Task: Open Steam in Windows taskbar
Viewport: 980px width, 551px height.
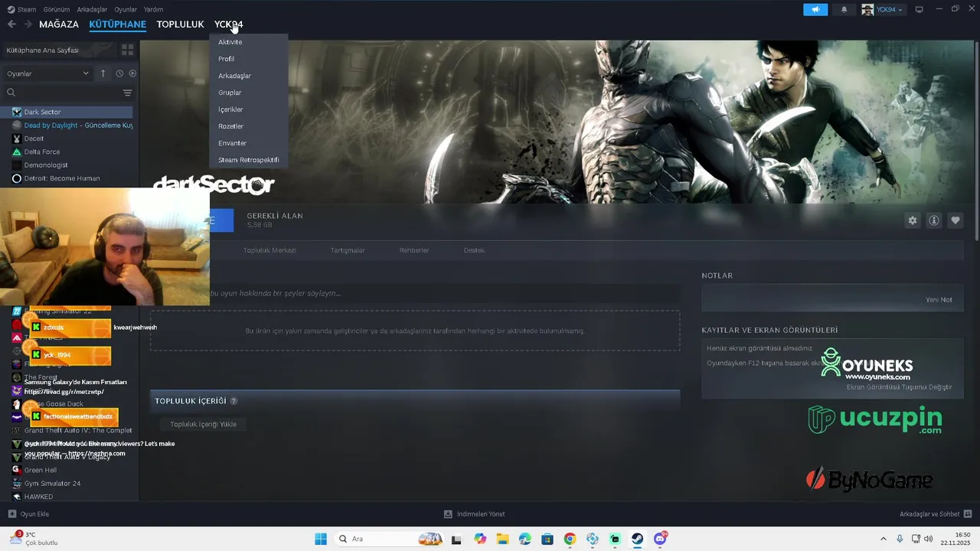Action: tap(637, 539)
